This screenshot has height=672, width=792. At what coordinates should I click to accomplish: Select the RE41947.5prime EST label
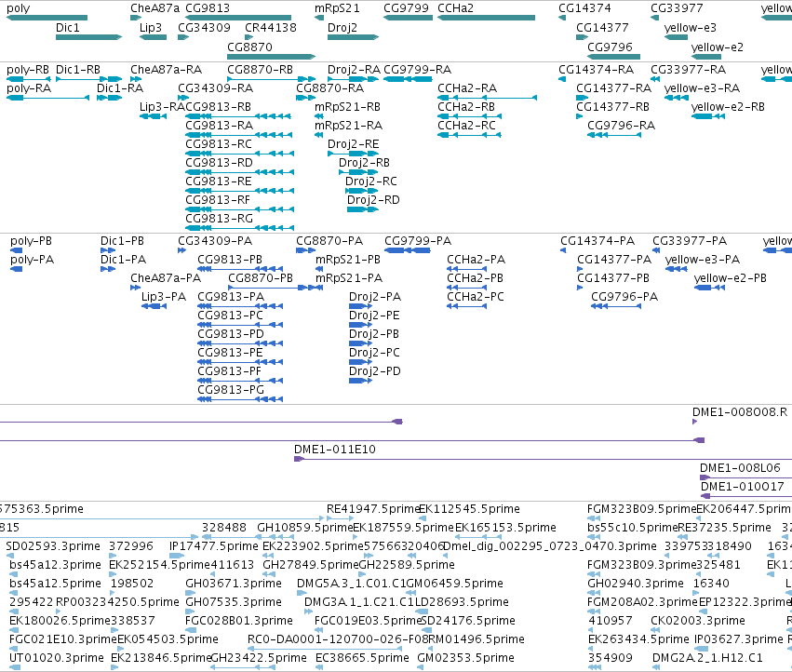[373, 509]
